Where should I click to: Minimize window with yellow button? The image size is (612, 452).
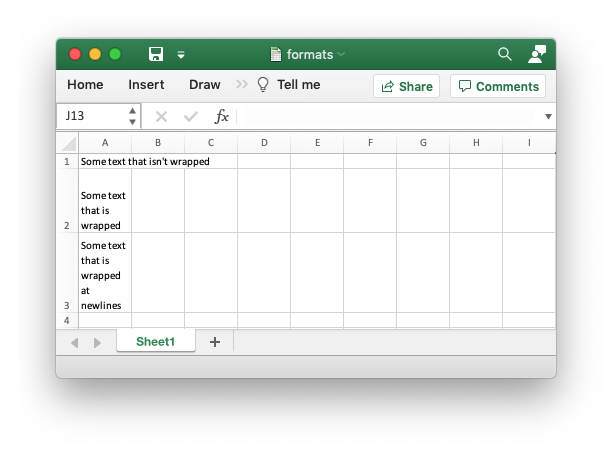tap(95, 54)
